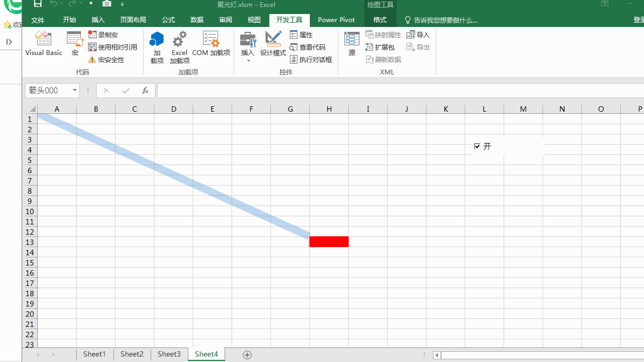This screenshot has height=362, width=644.
Task: Toggle 使用相对引用 relative references
Action: [112, 47]
